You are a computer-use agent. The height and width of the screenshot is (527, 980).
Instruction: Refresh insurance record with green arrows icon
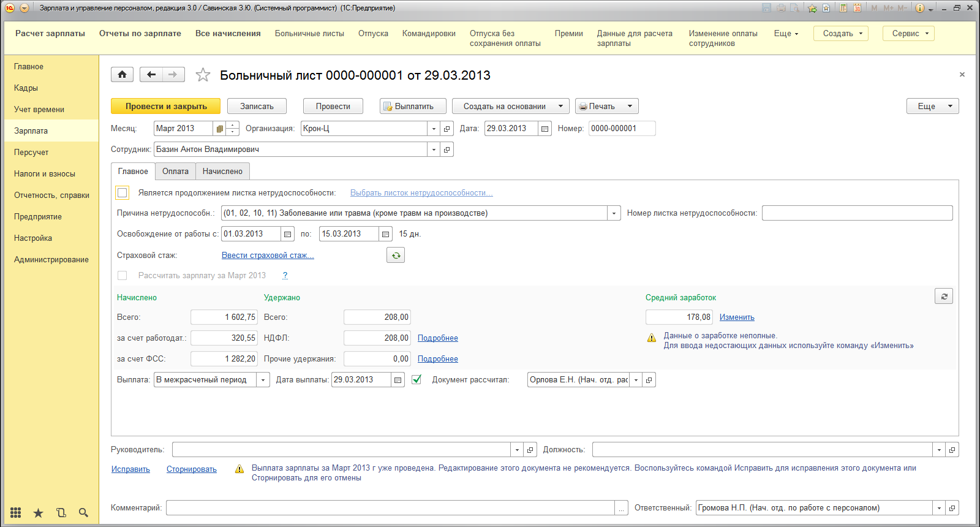396,255
